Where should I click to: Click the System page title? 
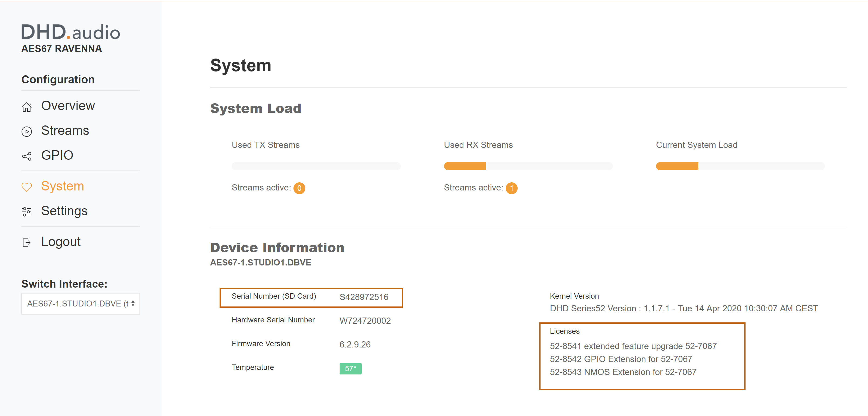241,65
